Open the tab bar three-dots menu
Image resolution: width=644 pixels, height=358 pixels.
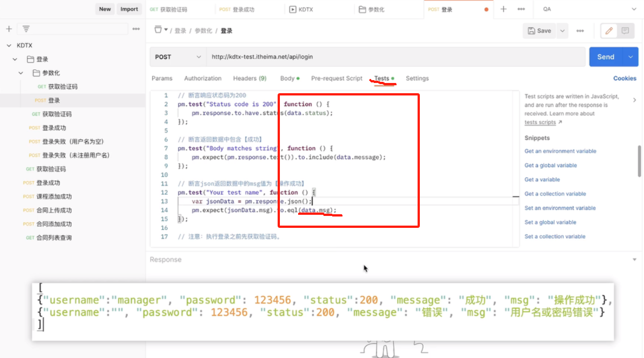point(521,9)
